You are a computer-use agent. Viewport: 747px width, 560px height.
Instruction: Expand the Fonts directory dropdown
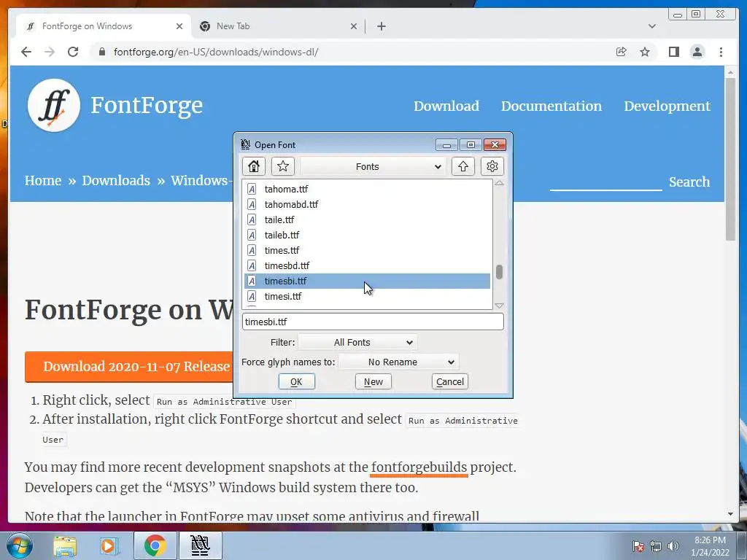[x=373, y=166]
